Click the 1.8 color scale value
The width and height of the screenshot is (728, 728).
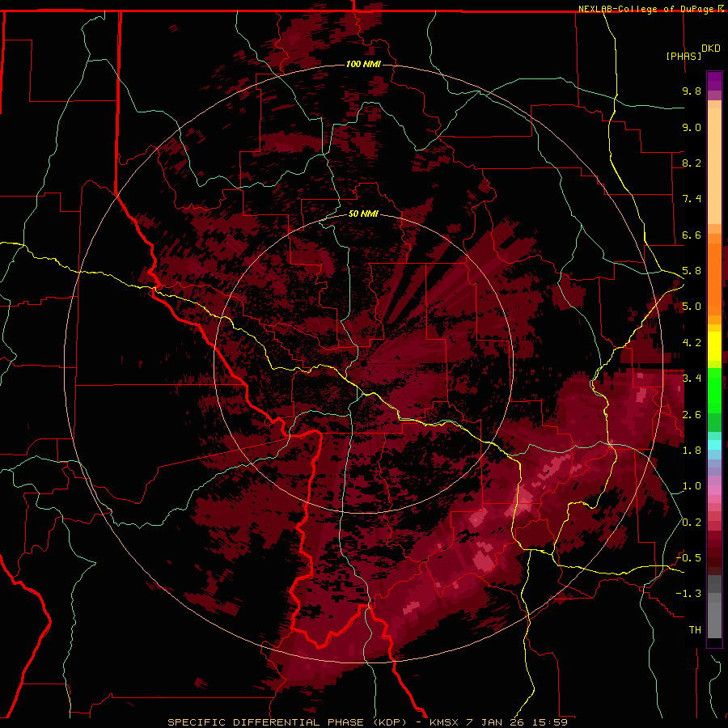(692, 451)
